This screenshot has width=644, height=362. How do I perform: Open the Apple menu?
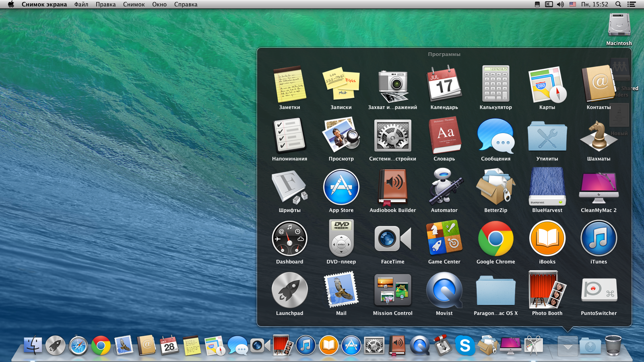pyautogui.click(x=11, y=4)
